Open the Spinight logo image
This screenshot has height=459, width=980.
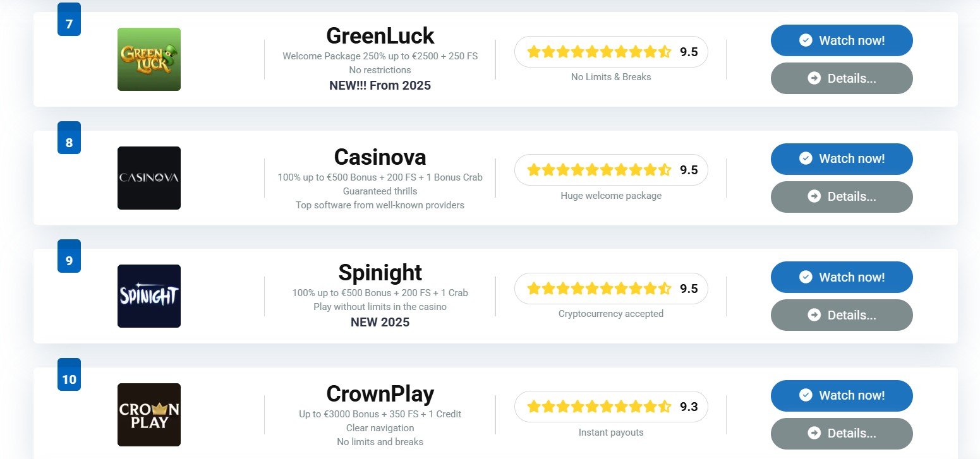point(149,296)
